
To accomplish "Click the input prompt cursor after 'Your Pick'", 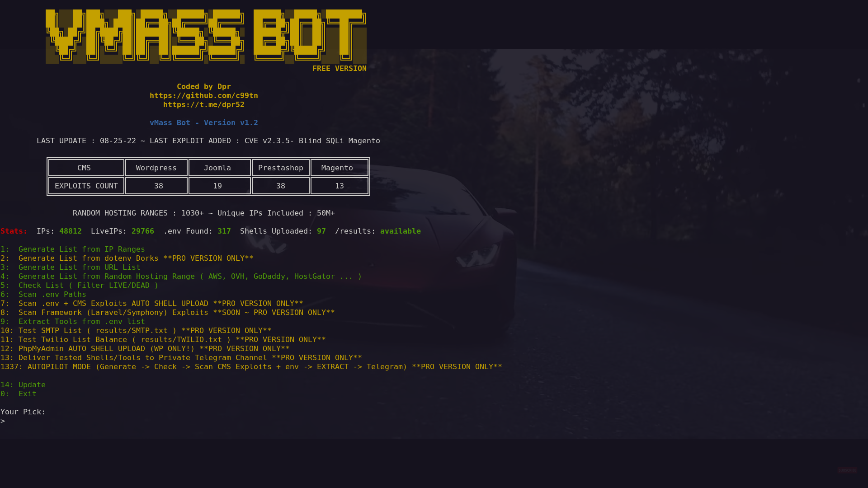I will pos(12,422).
